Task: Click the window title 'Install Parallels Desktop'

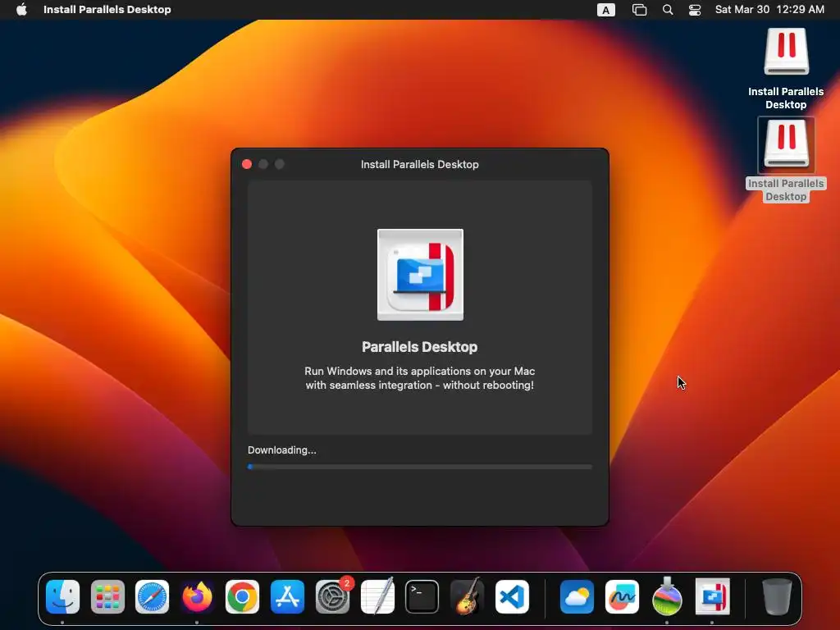Action: click(x=419, y=164)
